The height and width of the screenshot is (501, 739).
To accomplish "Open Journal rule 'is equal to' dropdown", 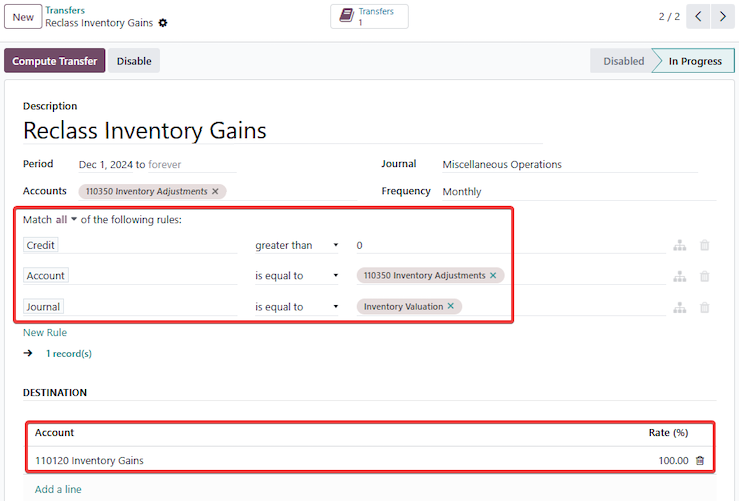I will pyautogui.click(x=297, y=307).
